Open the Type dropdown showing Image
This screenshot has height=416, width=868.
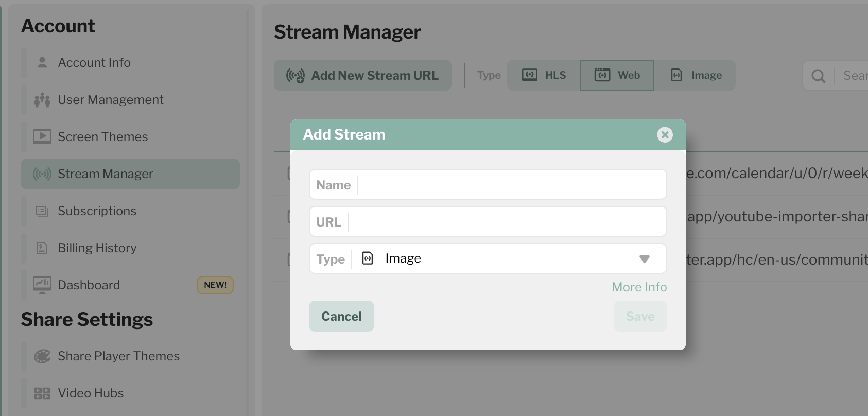[x=488, y=258]
